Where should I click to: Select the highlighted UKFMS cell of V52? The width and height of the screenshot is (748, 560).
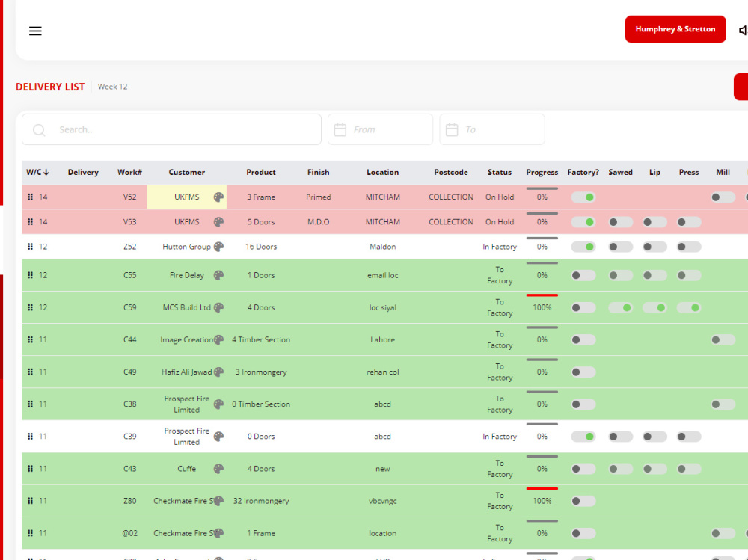click(x=186, y=197)
